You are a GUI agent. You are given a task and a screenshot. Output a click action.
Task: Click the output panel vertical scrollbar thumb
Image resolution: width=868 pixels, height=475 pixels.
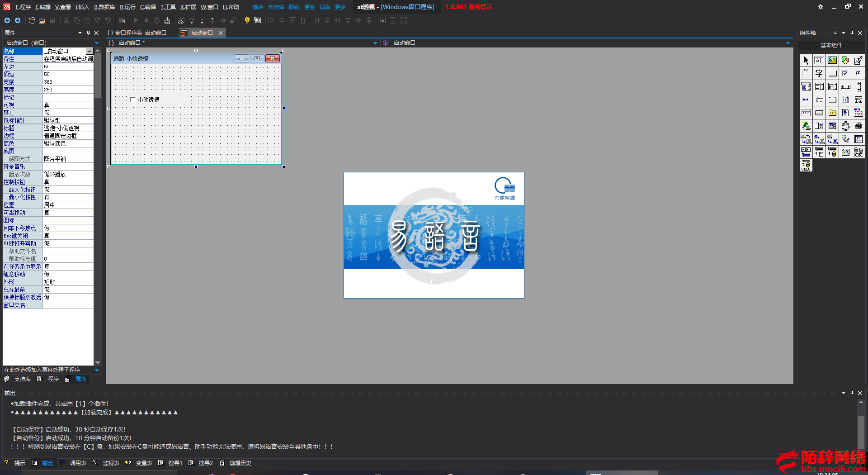coord(861,432)
